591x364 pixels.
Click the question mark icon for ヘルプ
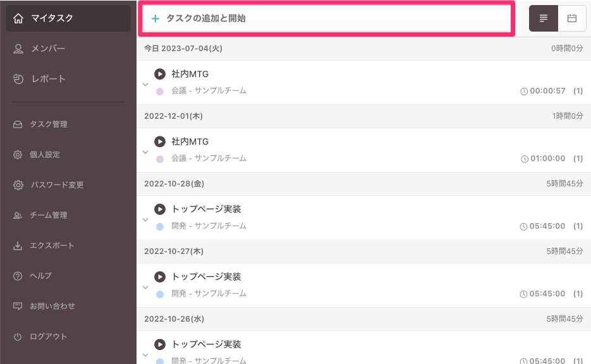(x=18, y=276)
